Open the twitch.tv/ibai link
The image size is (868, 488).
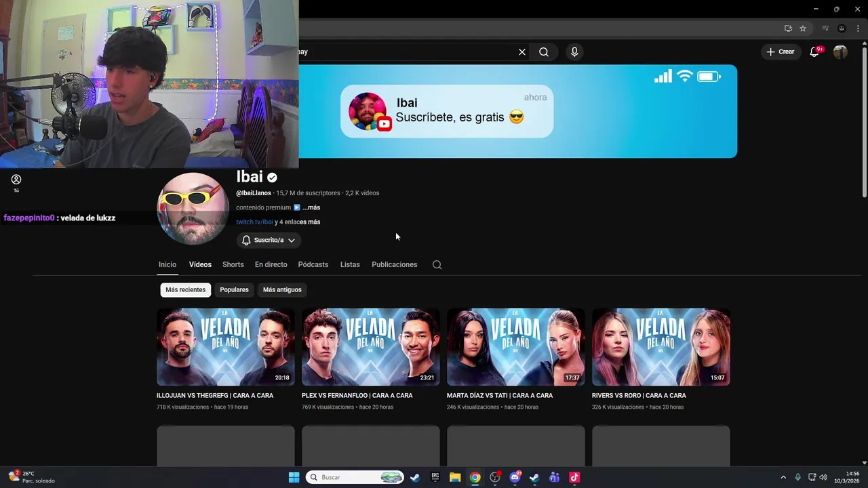pos(254,222)
